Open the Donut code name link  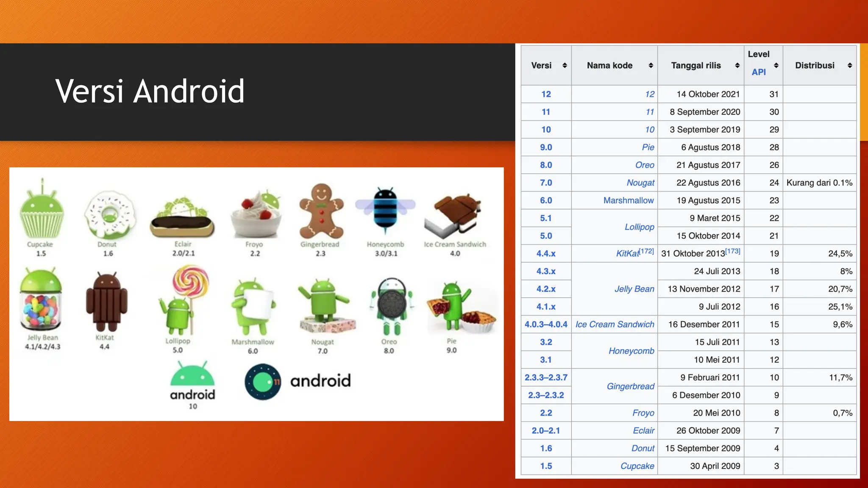tap(643, 448)
